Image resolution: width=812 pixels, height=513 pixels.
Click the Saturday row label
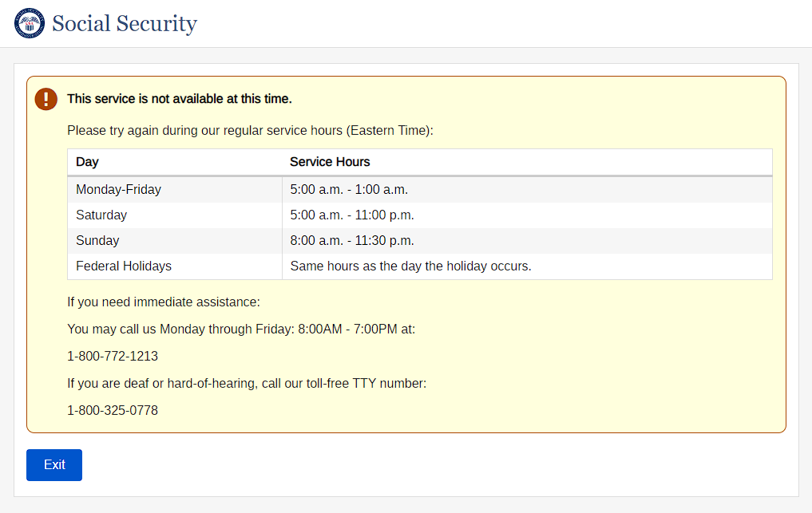(101, 215)
